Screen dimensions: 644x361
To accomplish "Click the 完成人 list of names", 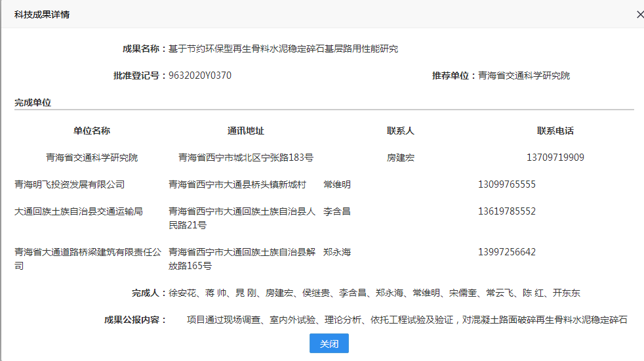I will [x=374, y=293].
